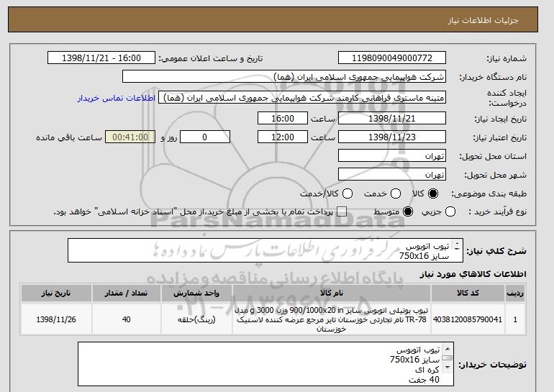Viewport: 554px width, 392px height.
Task: Click the شرح کلی نیاز text area
Action: coord(265,251)
